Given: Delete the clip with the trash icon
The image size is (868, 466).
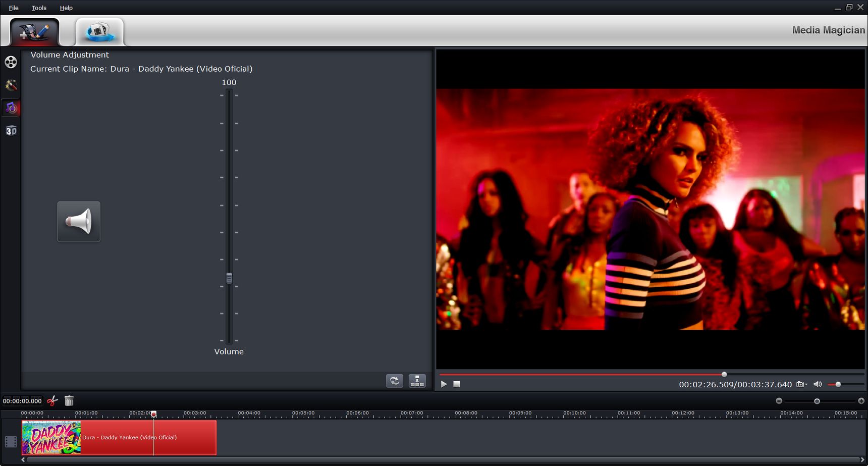Looking at the screenshot, I should click(69, 401).
